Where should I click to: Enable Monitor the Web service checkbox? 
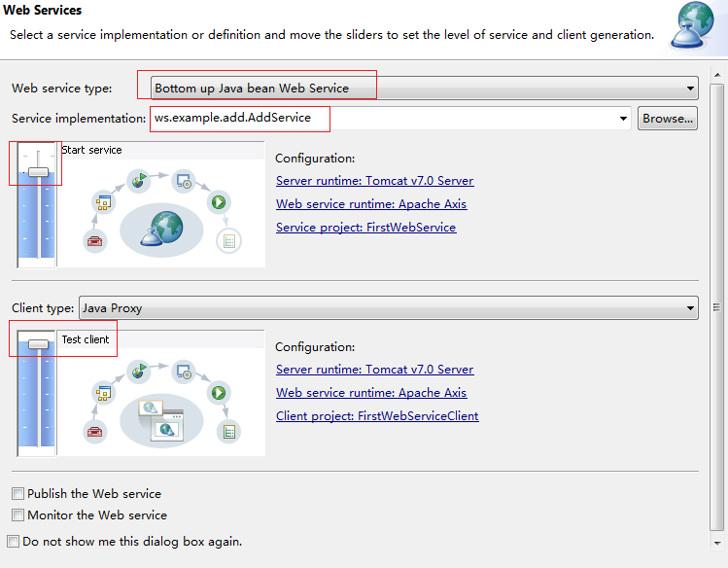17,515
